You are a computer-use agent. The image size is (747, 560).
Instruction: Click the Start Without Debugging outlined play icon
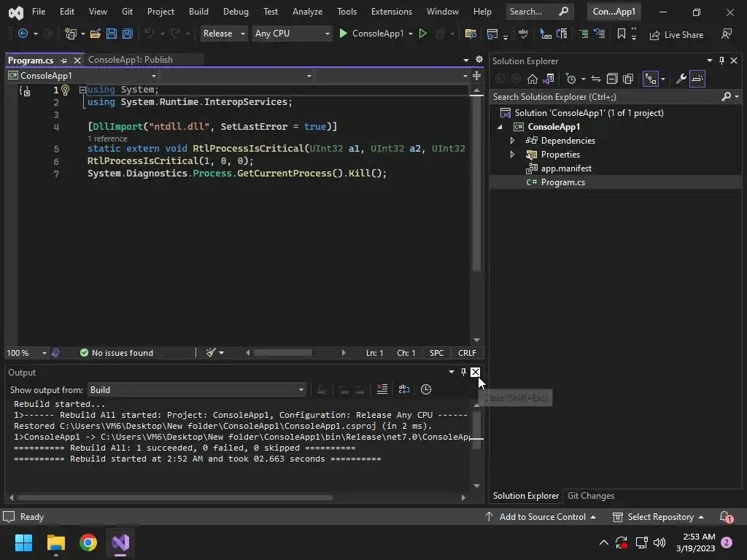422,34
